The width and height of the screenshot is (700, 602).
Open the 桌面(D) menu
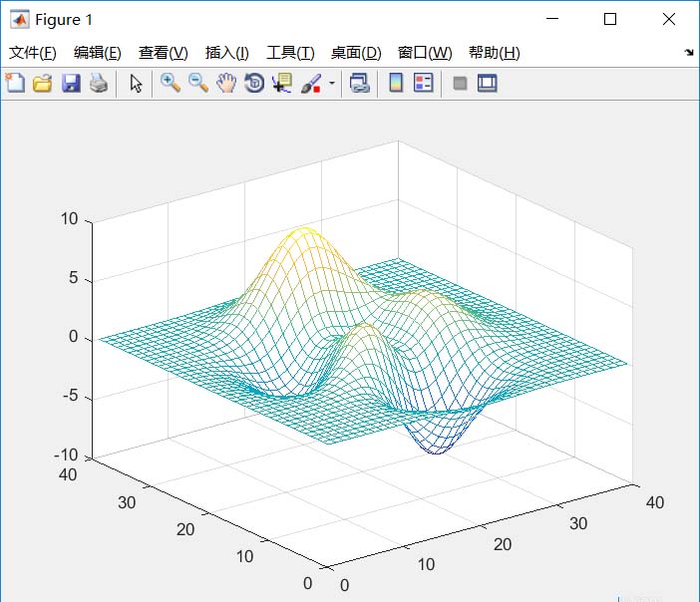click(356, 53)
